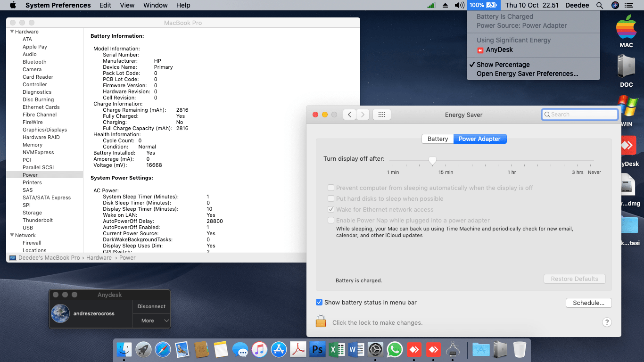The width and height of the screenshot is (644, 362).
Task: Click System Information caliper icon in Dock
Action: click(453, 349)
